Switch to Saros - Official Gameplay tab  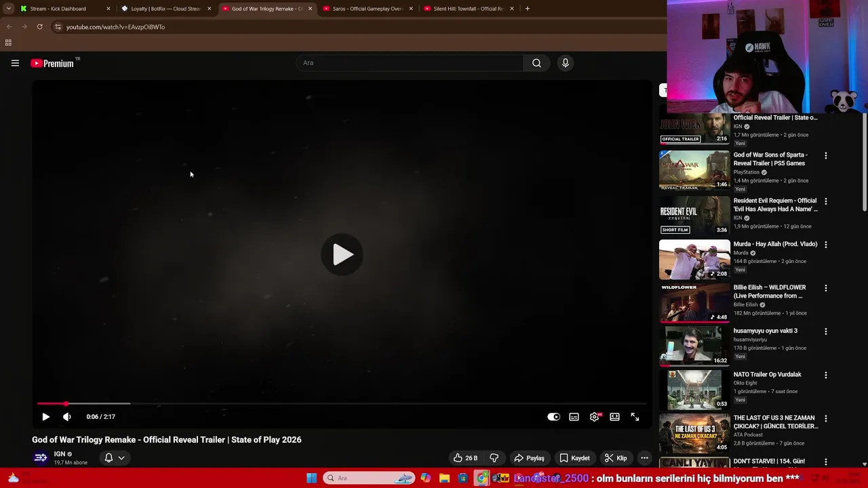[367, 9]
